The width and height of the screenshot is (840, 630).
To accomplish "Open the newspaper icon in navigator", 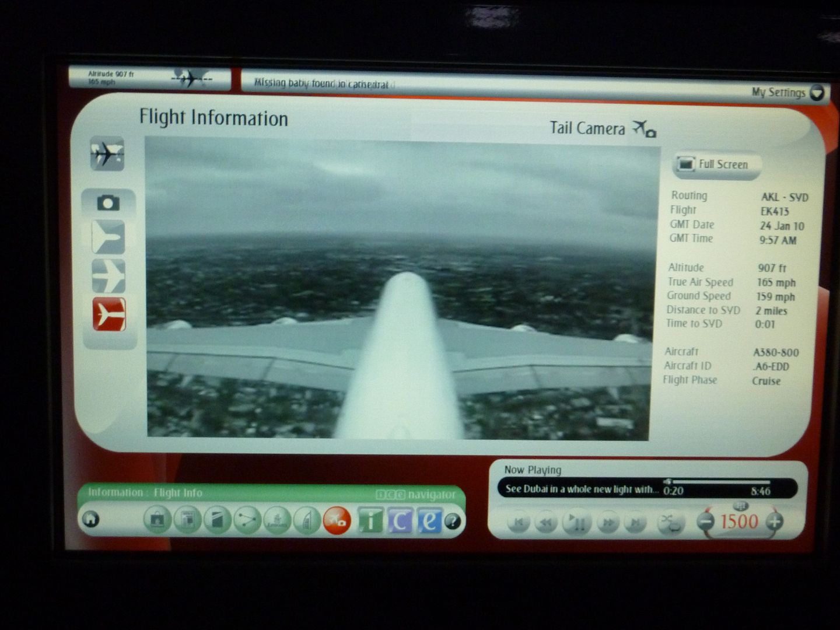I will pyautogui.click(x=187, y=519).
